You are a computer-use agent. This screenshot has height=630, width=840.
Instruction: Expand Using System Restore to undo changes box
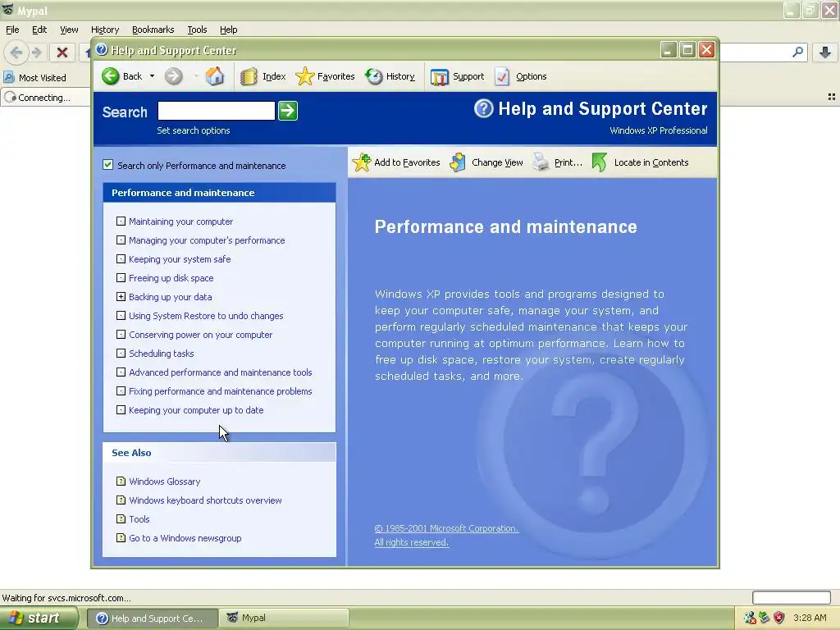121,316
